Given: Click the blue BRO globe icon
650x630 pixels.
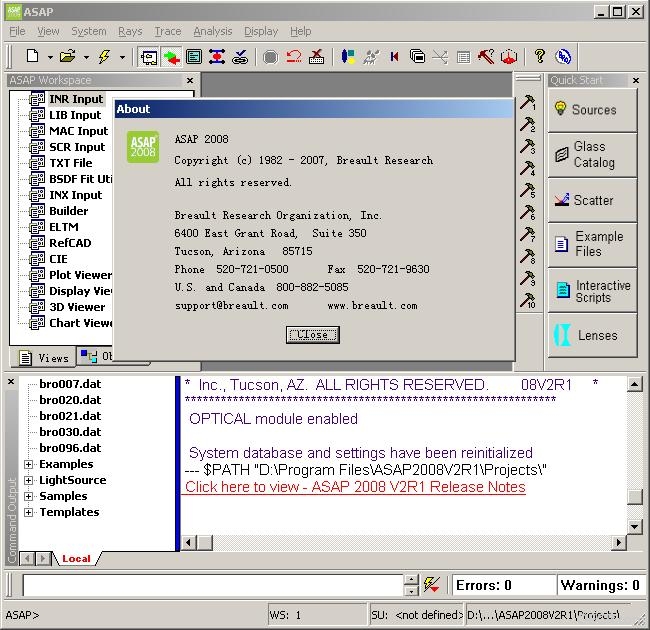Looking at the screenshot, I should [x=563, y=56].
